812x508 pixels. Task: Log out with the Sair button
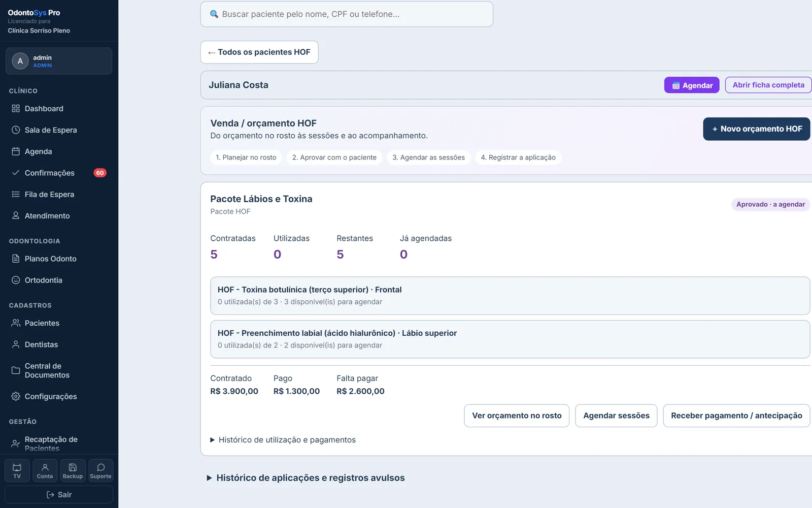tap(59, 495)
